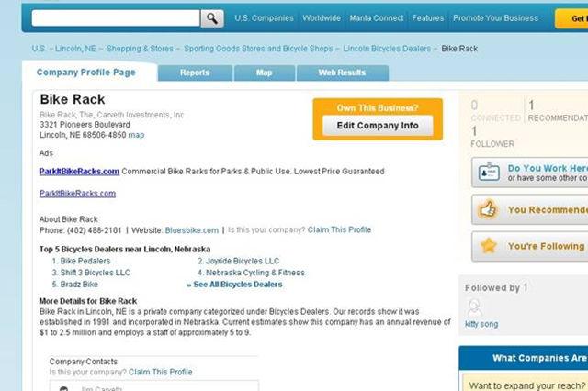Screen dimensions: 588x391
Task: Click the Do You Work Here button
Action: point(529,173)
